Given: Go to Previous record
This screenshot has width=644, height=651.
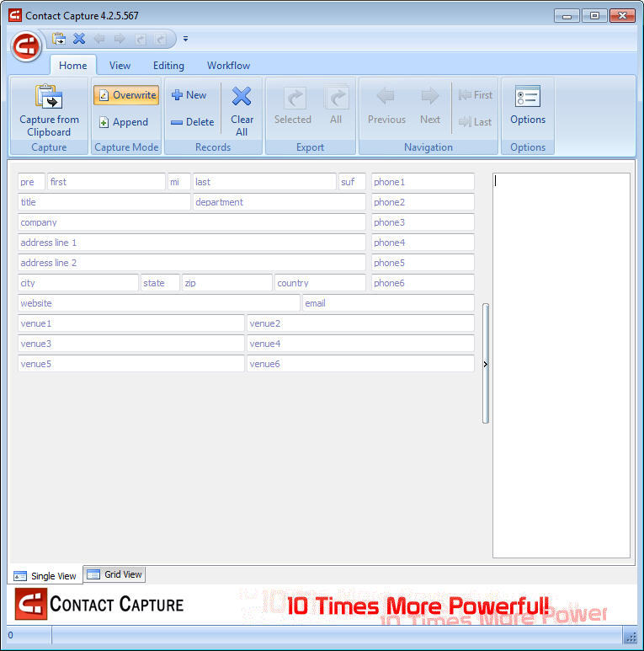Looking at the screenshot, I should [x=386, y=106].
